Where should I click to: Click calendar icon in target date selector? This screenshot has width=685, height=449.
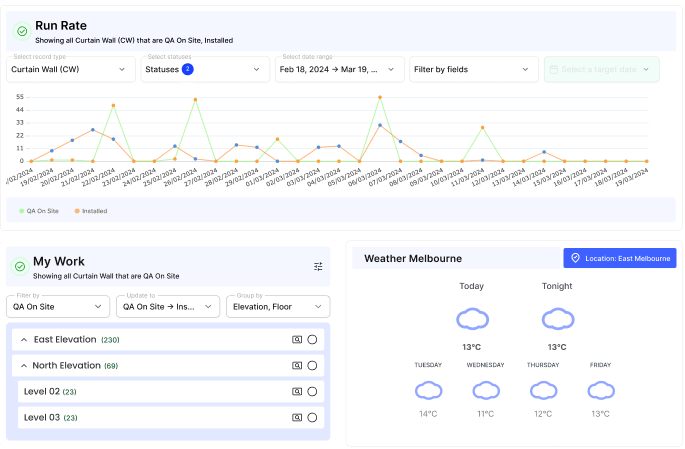pos(553,69)
